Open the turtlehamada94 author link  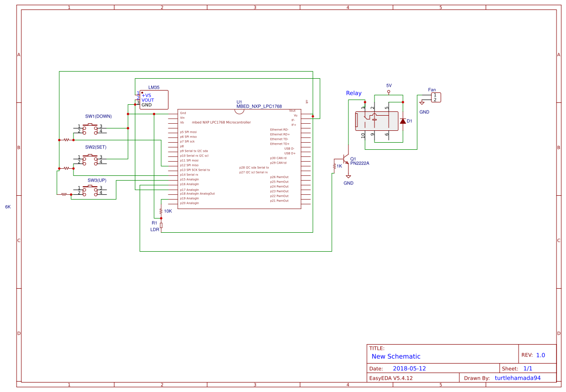tap(518, 378)
